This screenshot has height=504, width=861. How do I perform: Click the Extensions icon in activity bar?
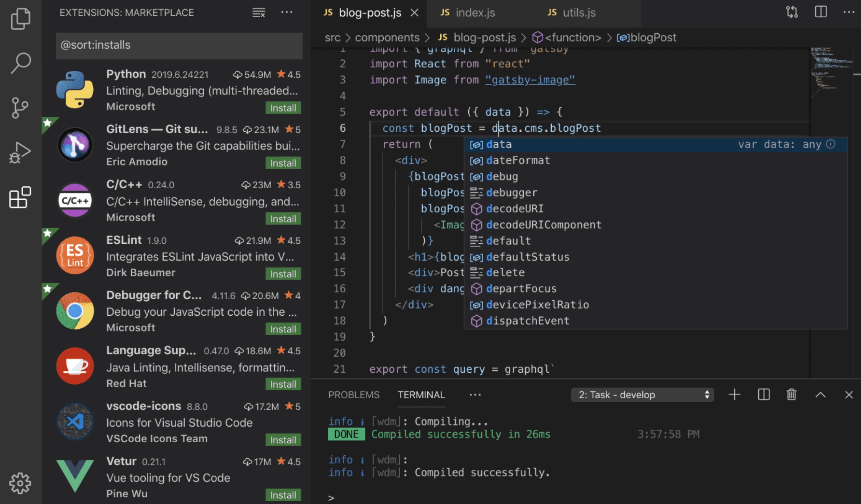[20, 197]
